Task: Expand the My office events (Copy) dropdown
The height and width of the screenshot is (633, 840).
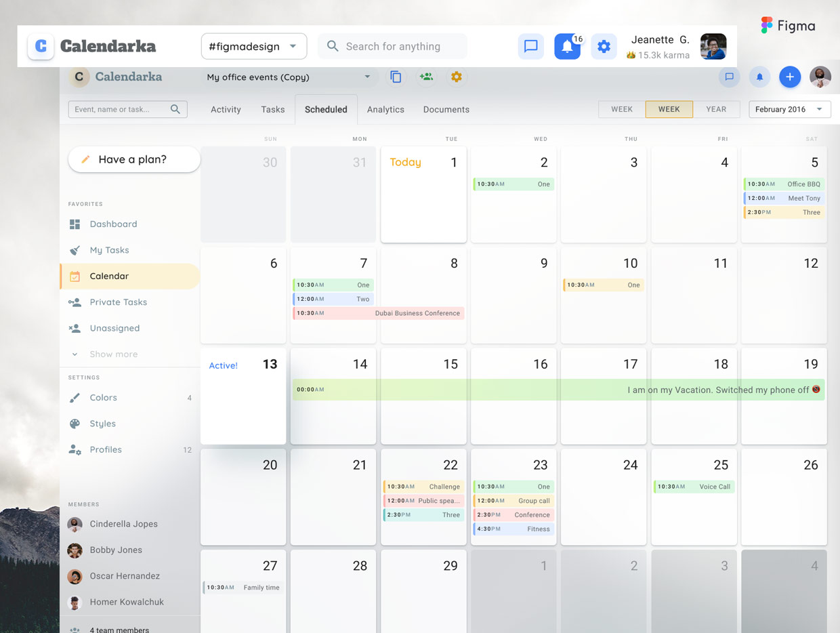Action: point(290,77)
